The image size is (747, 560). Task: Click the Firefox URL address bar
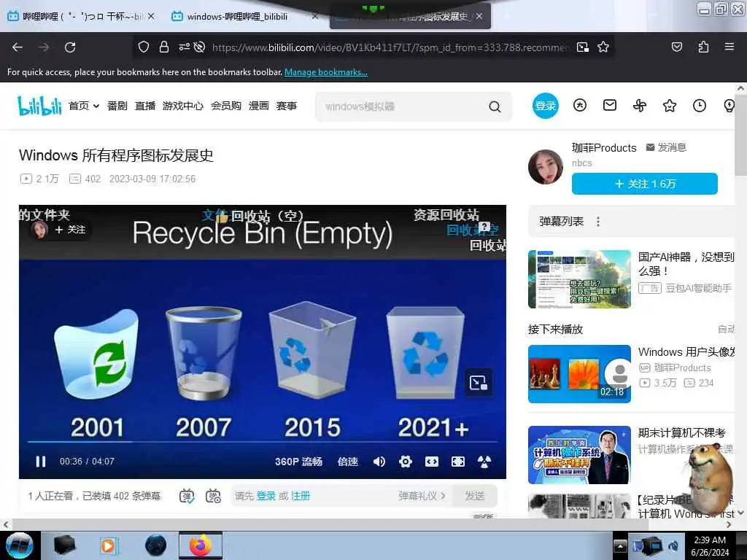(x=390, y=47)
